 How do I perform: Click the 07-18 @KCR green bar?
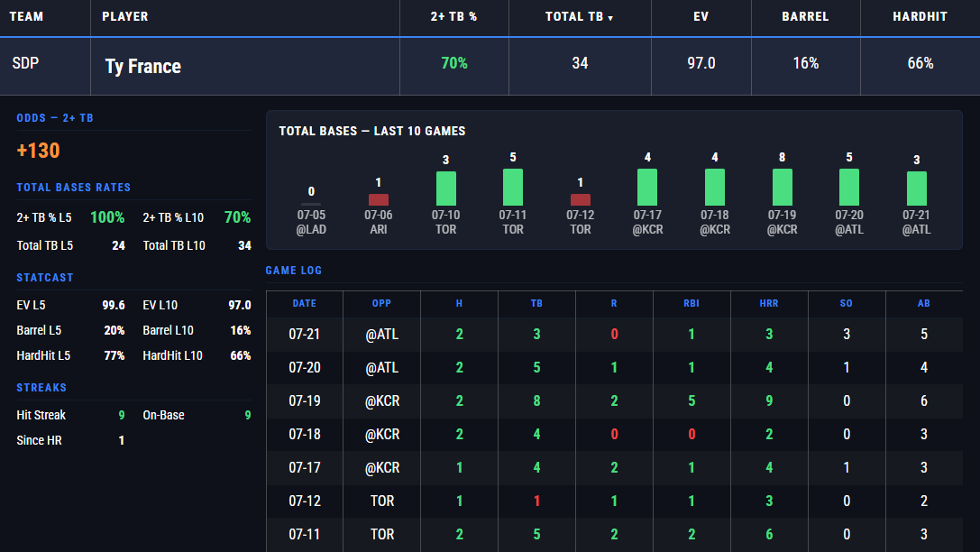[x=715, y=187]
